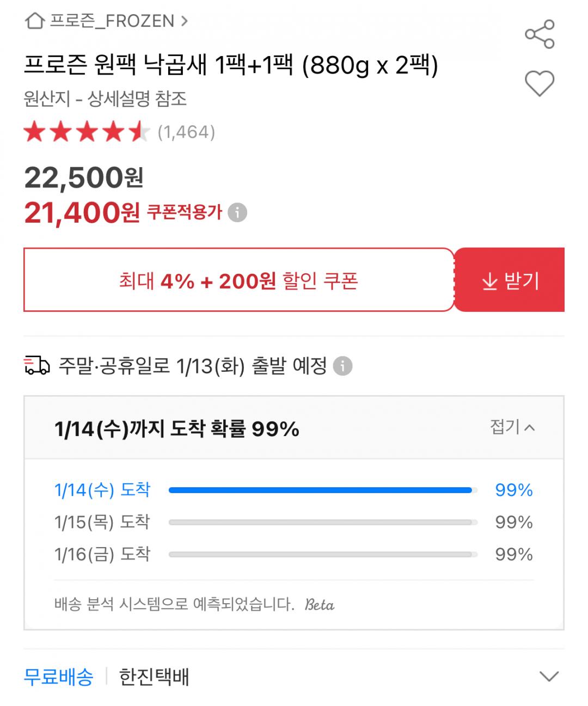Click the breadcrumb arrow after FROZEN

coord(185,21)
